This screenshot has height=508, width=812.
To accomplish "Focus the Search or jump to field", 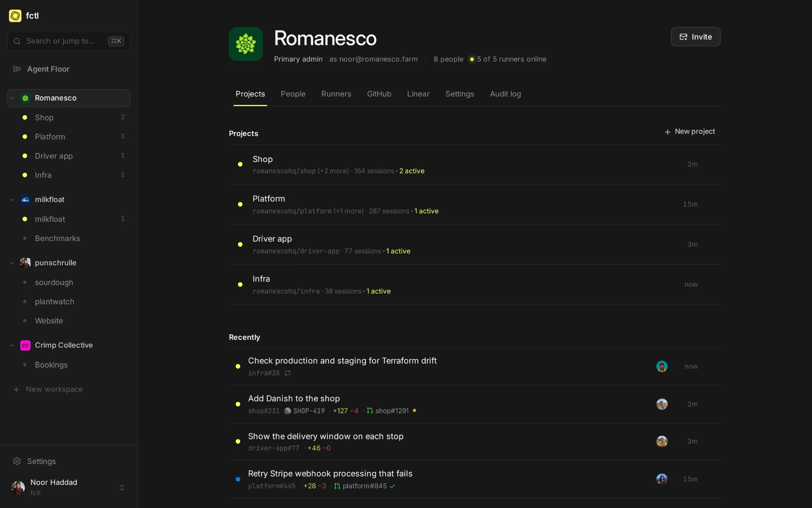I will tap(68, 41).
